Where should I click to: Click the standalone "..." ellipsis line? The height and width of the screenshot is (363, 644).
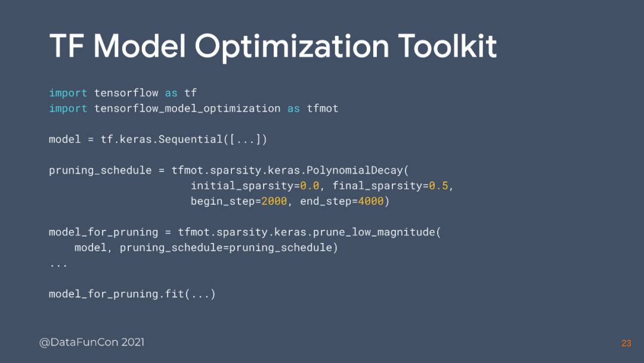coord(58,263)
